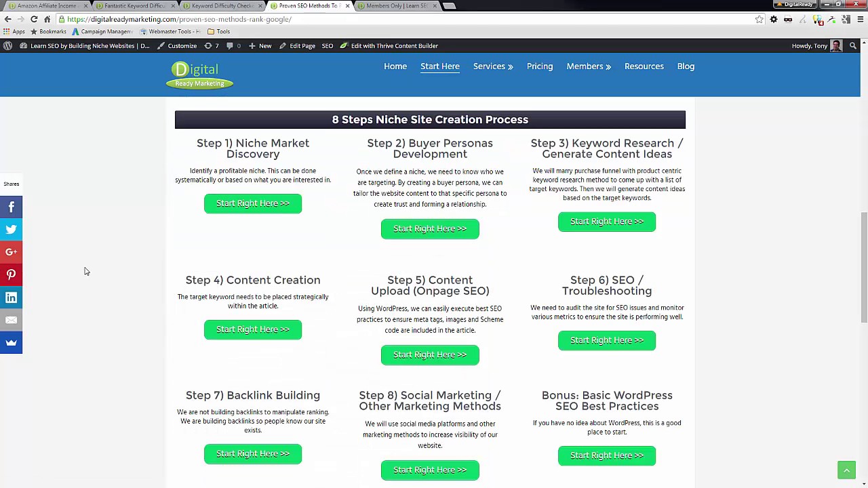868x488 pixels.
Task: Open updates indicator showing 7
Action: click(212, 45)
